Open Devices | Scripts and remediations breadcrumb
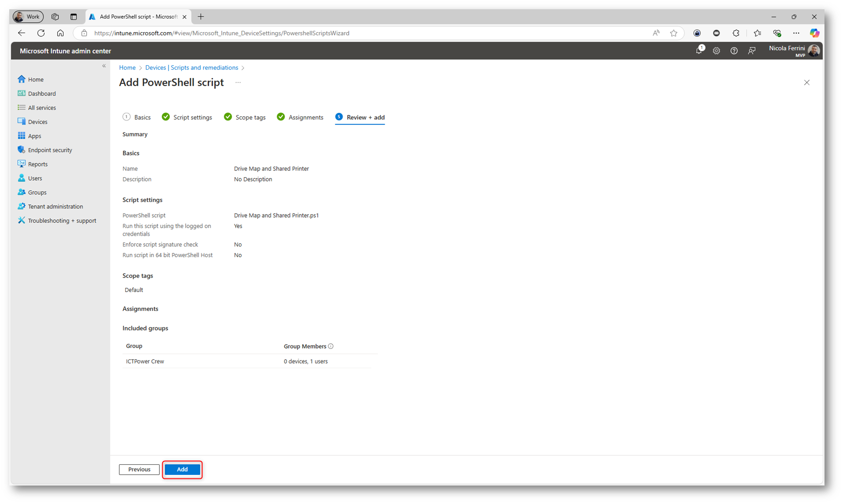 pyautogui.click(x=192, y=67)
